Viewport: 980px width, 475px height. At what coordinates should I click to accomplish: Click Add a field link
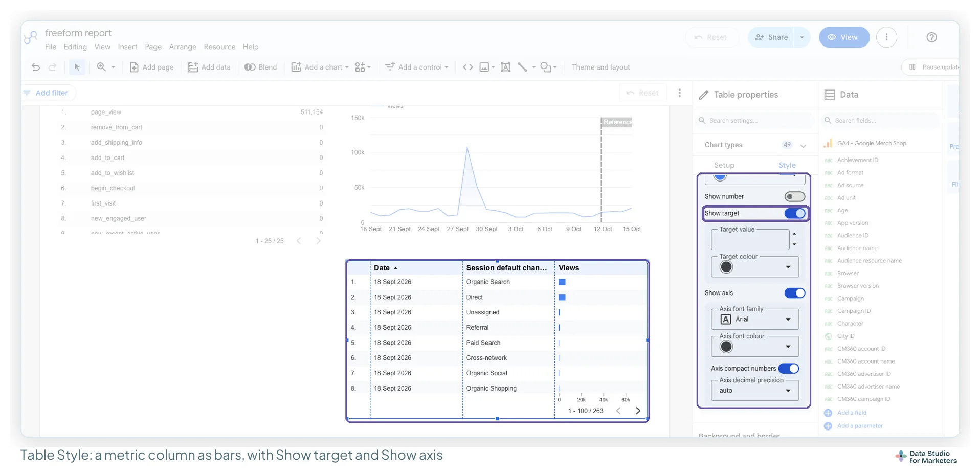coord(852,413)
